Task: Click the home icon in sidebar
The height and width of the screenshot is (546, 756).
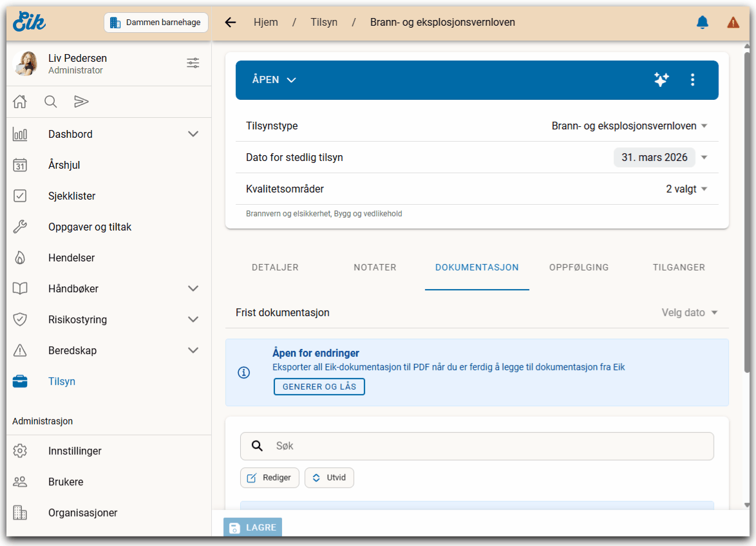Action: tap(20, 102)
